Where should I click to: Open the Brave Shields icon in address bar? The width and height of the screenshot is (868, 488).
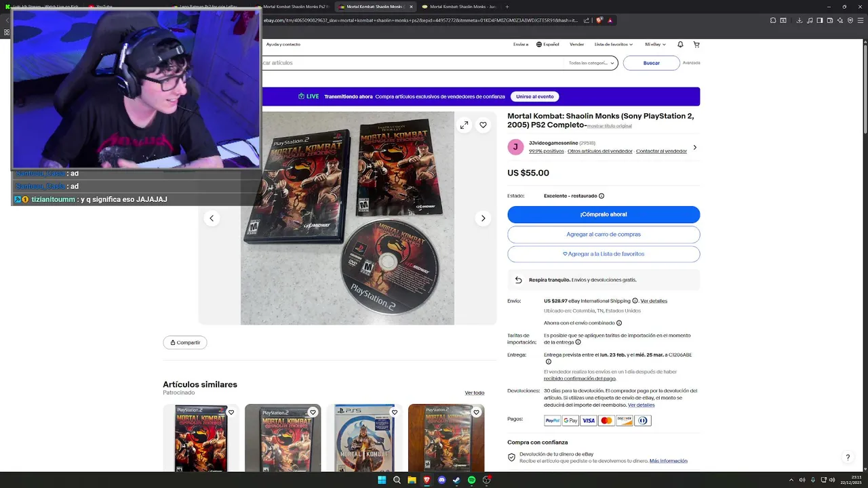599,20
